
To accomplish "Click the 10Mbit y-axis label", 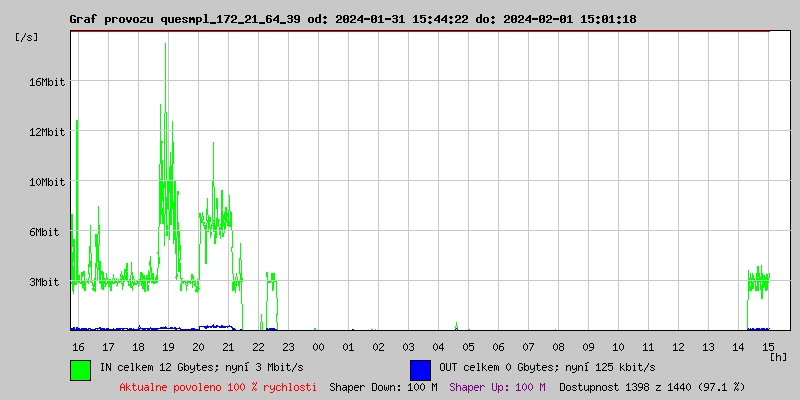I will click(47, 182).
